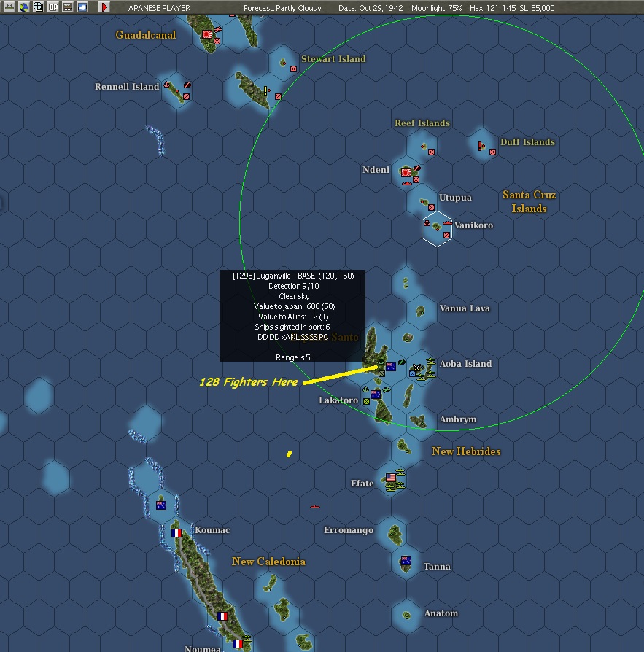Click the land unit box at Luganville

click(x=381, y=374)
